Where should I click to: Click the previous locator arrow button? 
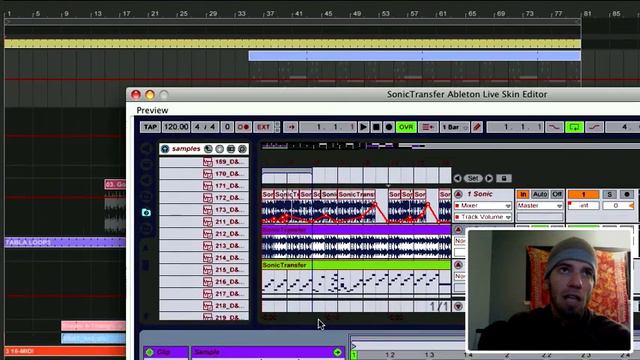click(x=458, y=178)
